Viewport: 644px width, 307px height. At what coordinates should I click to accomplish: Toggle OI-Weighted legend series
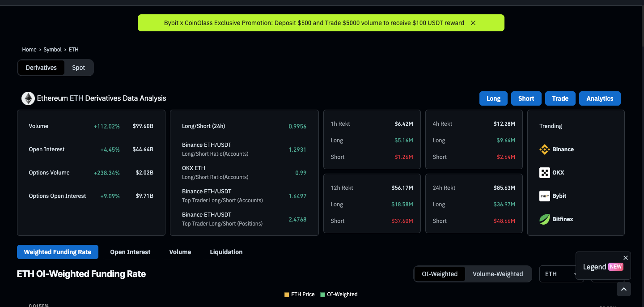[339, 294]
